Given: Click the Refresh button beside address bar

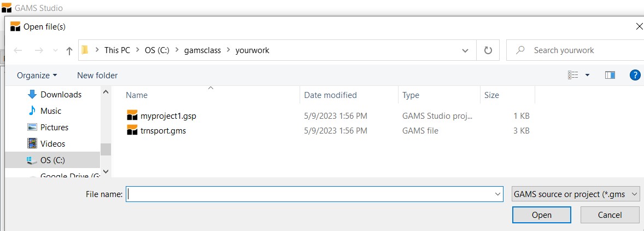Looking at the screenshot, I should (488, 50).
